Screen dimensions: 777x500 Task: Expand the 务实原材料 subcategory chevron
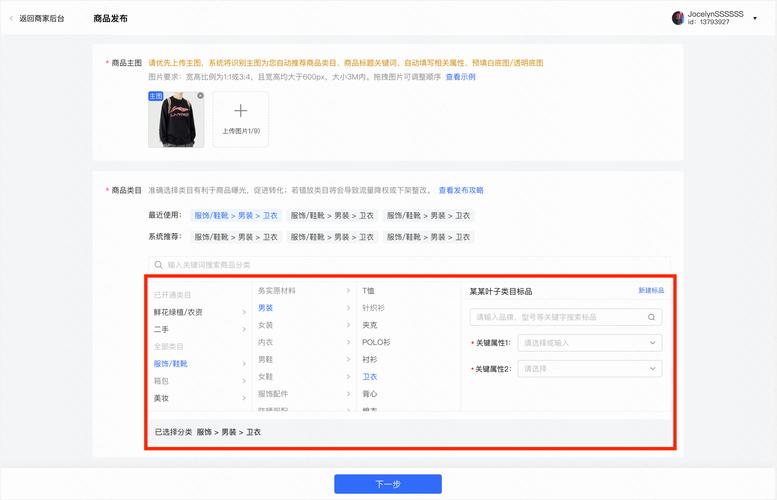click(348, 291)
